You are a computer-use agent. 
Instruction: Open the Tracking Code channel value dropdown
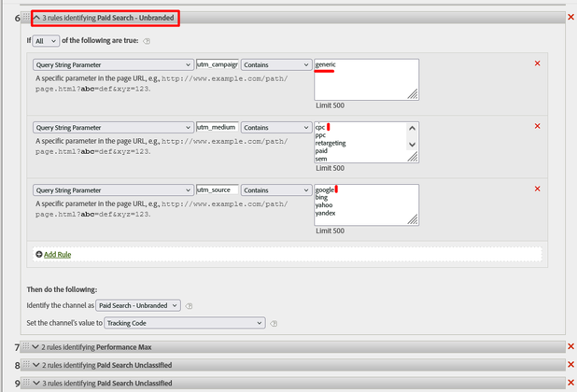[184, 323]
